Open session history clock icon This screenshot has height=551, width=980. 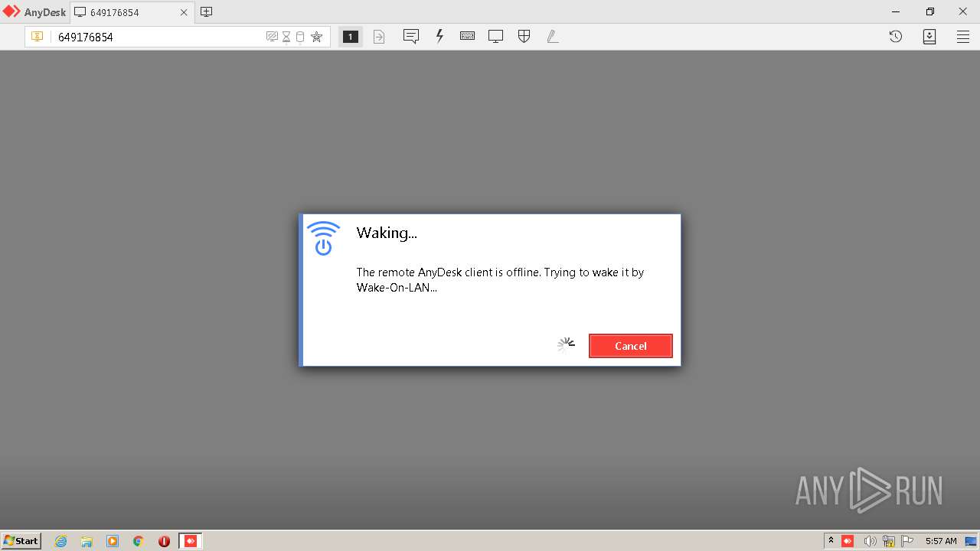click(895, 37)
